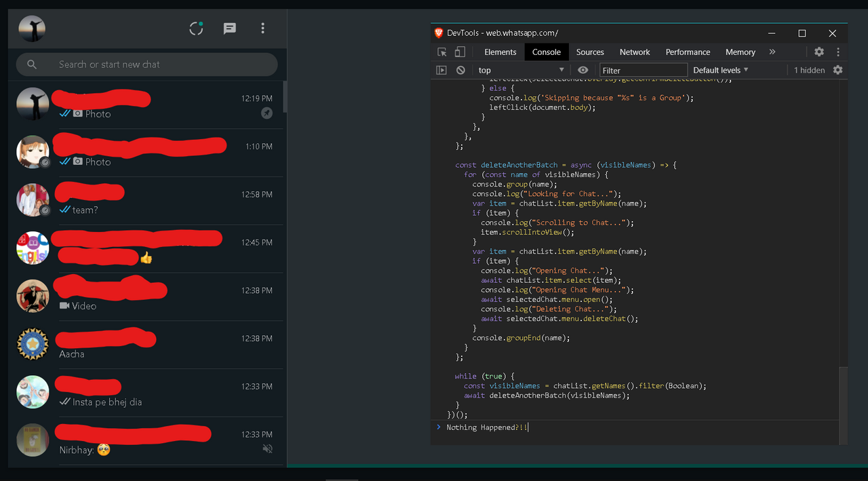The image size is (868, 481).
Task: Open the Default levels dropdown
Action: (721, 70)
